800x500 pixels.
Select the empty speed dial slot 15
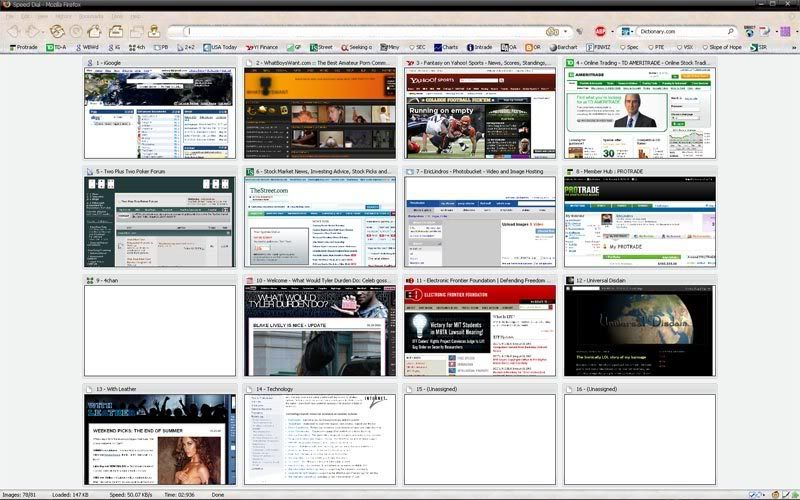point(480,438)
